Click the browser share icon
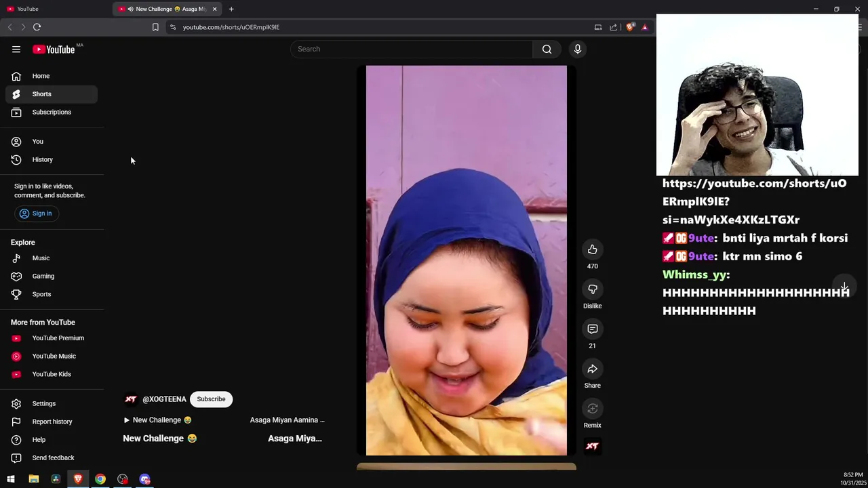Viewport: 868px width, 488px height. click(x=614, y=27)
